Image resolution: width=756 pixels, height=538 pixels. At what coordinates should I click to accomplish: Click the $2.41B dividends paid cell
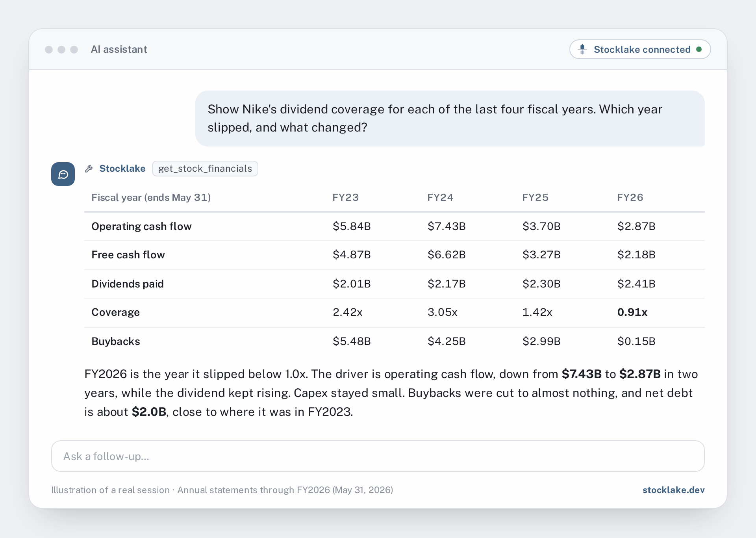[636, 284]
